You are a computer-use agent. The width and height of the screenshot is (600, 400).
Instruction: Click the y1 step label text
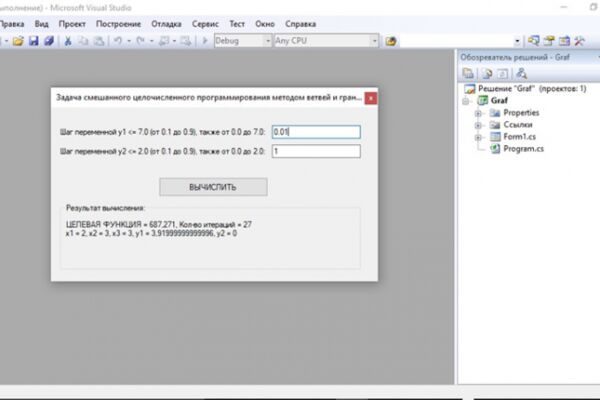(162, 132)
